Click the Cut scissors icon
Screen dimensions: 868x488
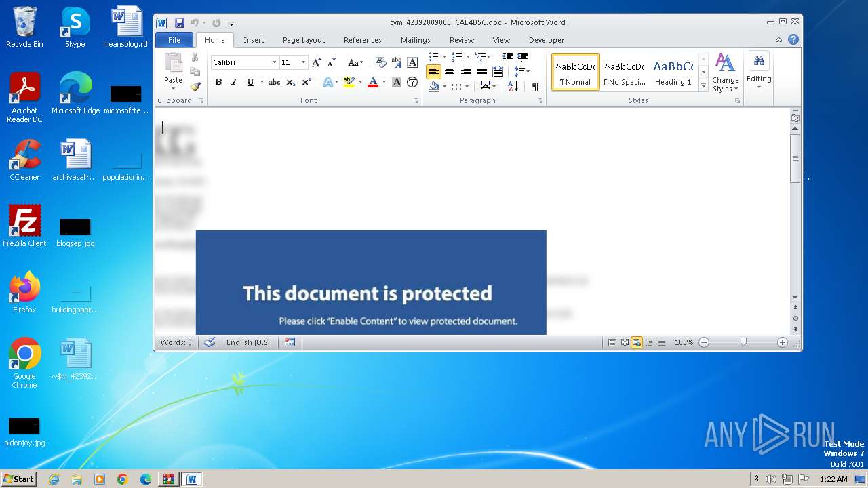pos(195,58)
